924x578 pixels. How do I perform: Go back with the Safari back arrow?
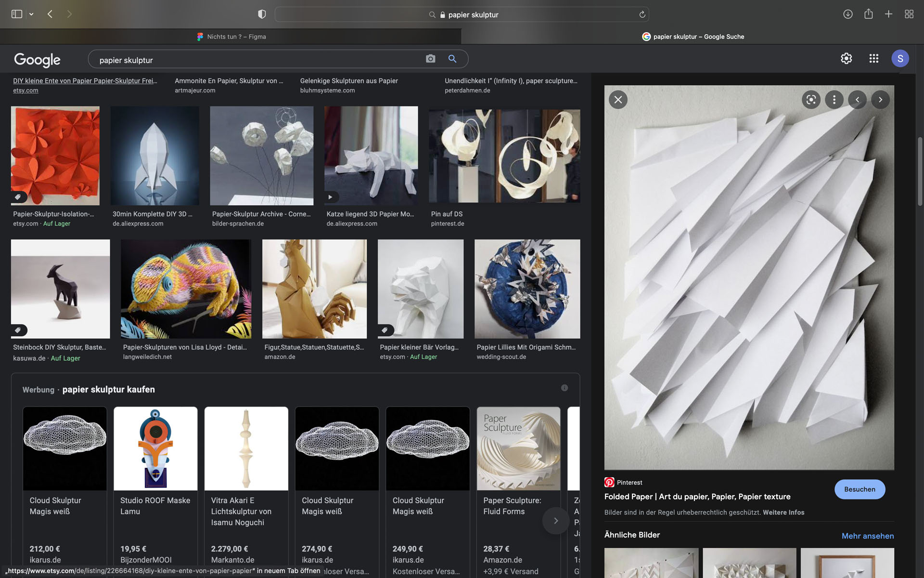click(x=50, y=14)
